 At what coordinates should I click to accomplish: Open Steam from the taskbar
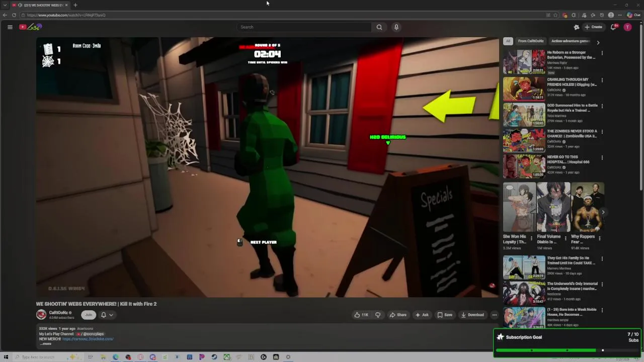coord(214,357)
